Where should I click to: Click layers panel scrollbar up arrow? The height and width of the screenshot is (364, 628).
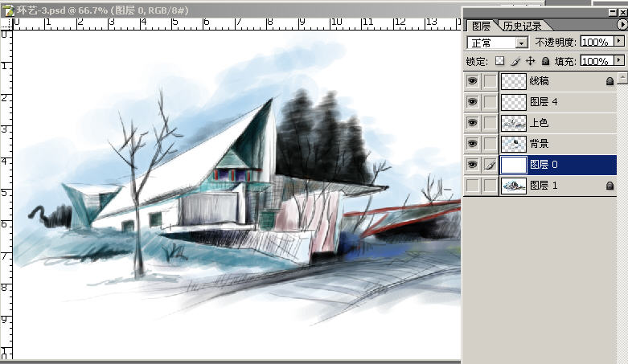pyautogui.click(x=622, y=77)
